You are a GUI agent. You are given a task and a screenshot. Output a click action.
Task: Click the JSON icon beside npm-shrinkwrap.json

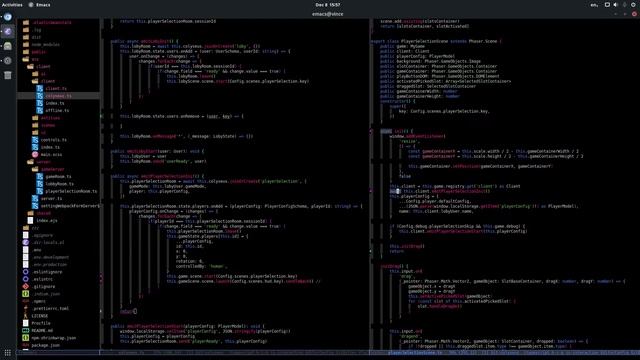pyautogui.click(x=26, y=338)
